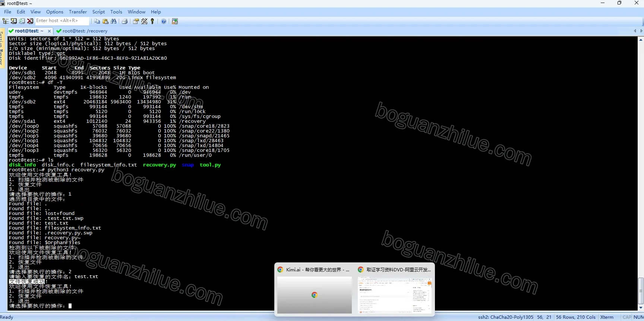Click the Copy toolbar icon
The image size is (644, 321).
click(97, 21)
